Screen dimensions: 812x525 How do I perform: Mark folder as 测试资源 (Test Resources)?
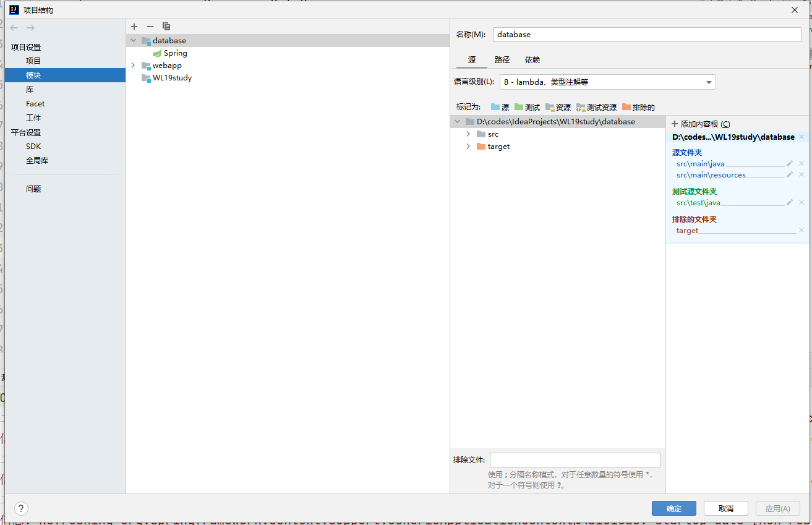pyautogui.click(x=596, y=107)
